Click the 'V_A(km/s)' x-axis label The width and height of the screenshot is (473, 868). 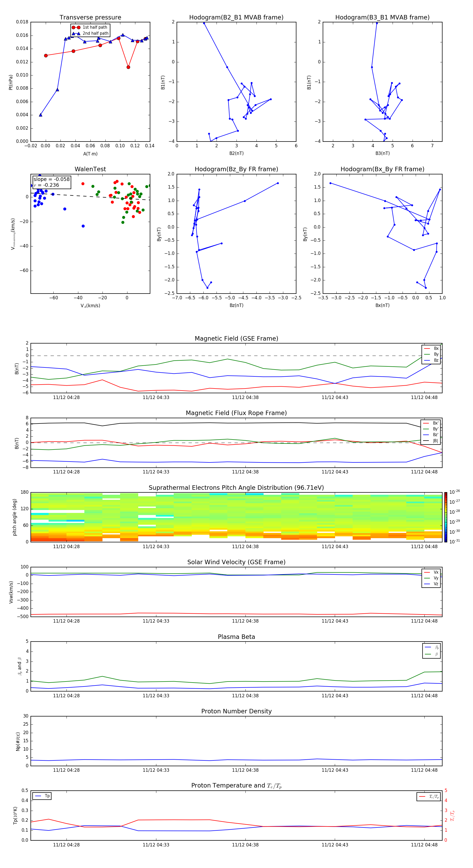point(90,306)
